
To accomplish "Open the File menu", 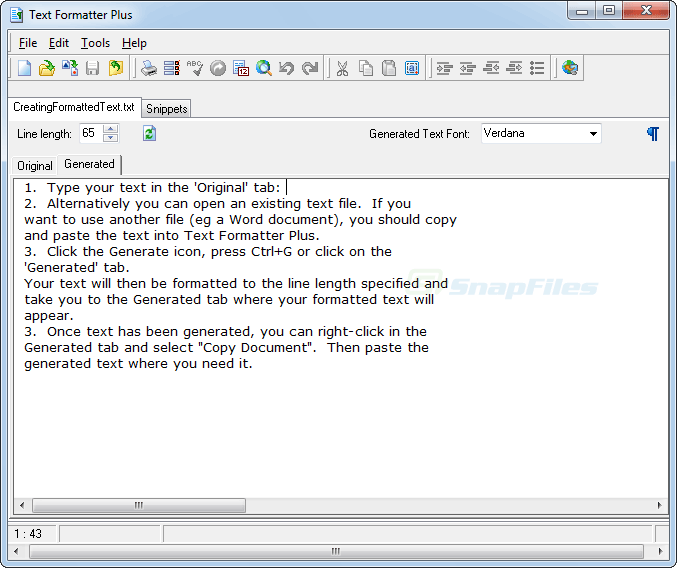I will [x=28, y=43].
